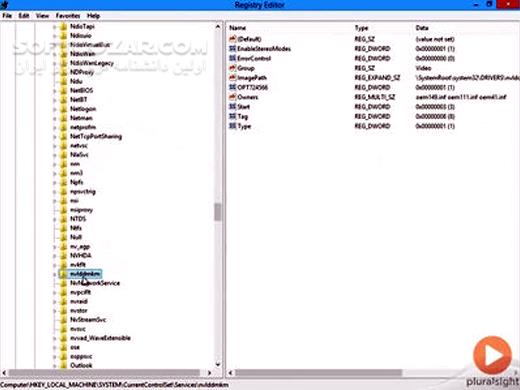Click the Netlogon folder icon

[63, 109]
